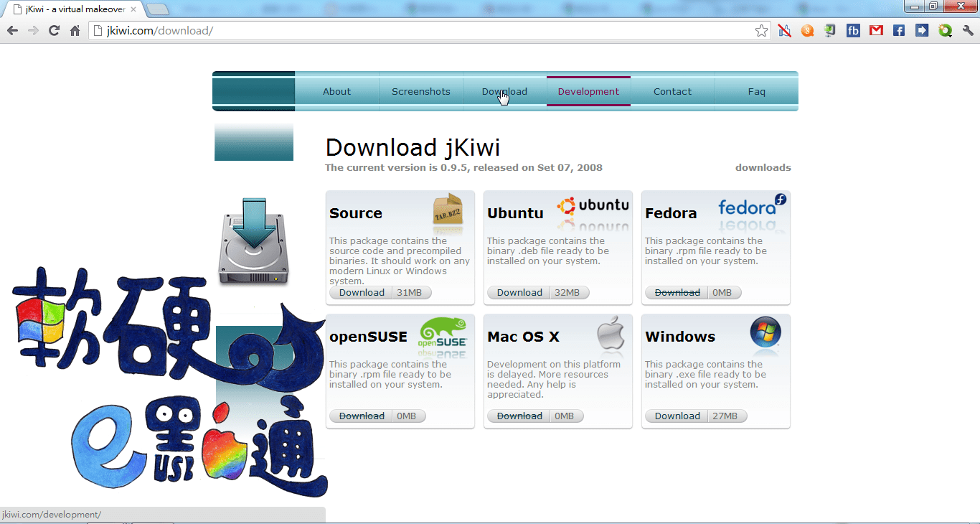Click the 'Source' card title
The image size is (980, 524).
(x=356, y=213)
